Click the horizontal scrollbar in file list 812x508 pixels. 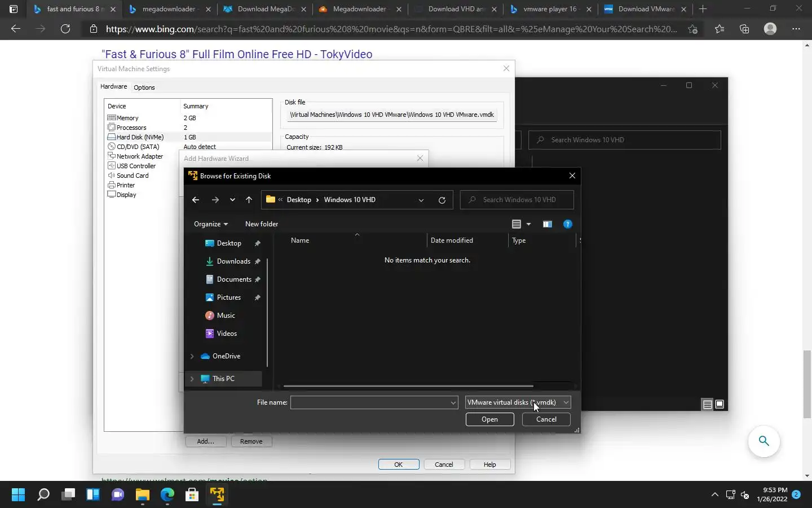click(x=408, y=387)
